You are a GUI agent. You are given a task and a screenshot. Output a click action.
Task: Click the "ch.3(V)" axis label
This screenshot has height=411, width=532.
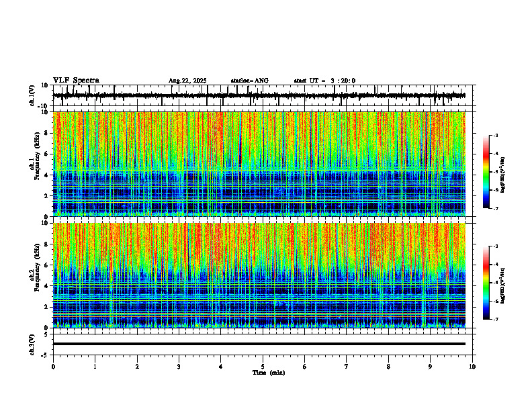coord(32,345)
